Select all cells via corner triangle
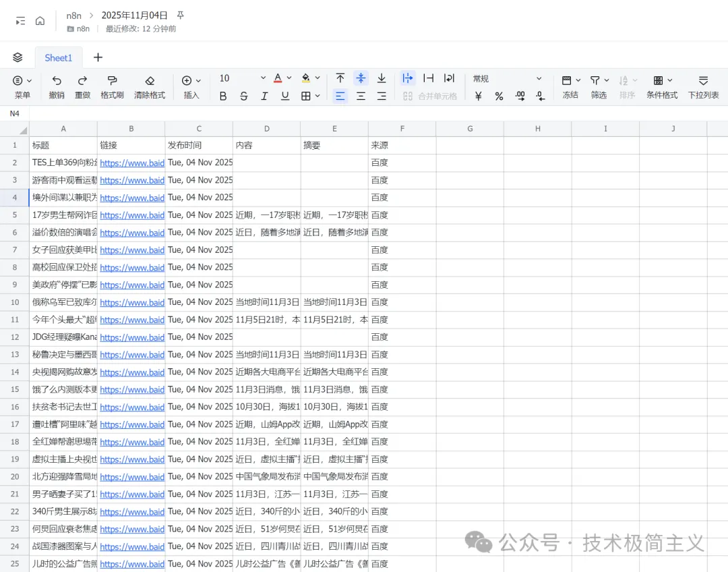This screenshot has width=728, height=572. [23, 130]
